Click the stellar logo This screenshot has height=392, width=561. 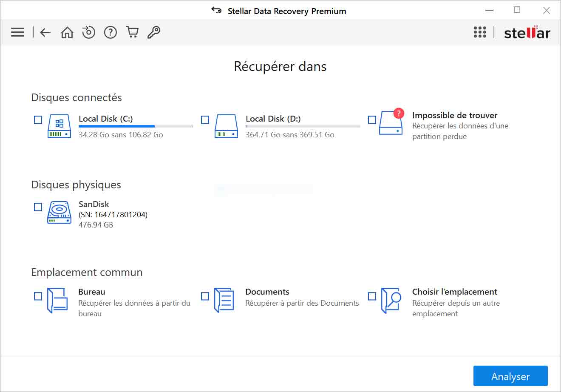click(527, 32)
